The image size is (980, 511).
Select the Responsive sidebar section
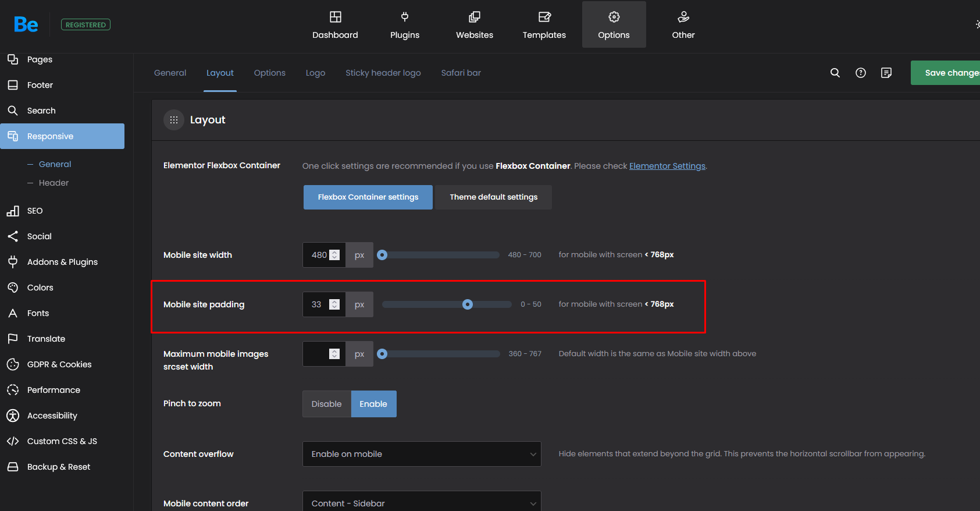(x=62, y=136)
